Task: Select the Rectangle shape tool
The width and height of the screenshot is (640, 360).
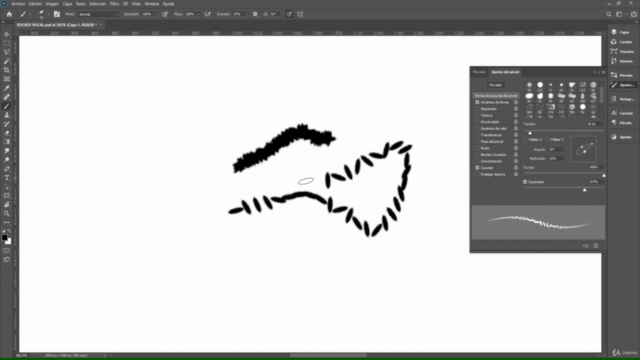Action: [7, 196]
